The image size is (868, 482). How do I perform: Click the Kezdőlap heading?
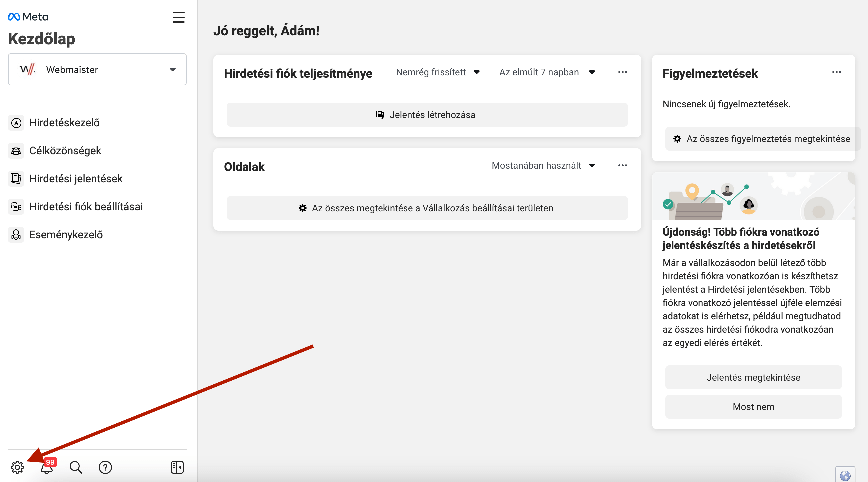41,39
